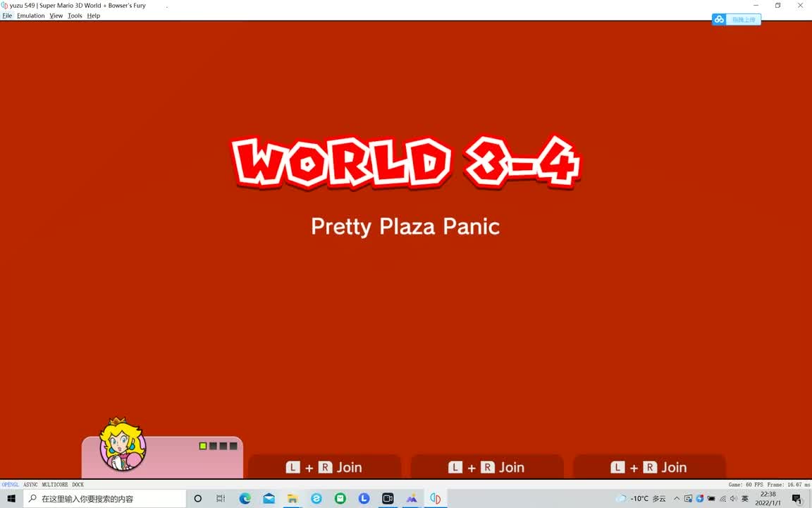812x508 pixels.
Task: Open the Wi-Fi network tray icon
Action: tap(722, 499)
